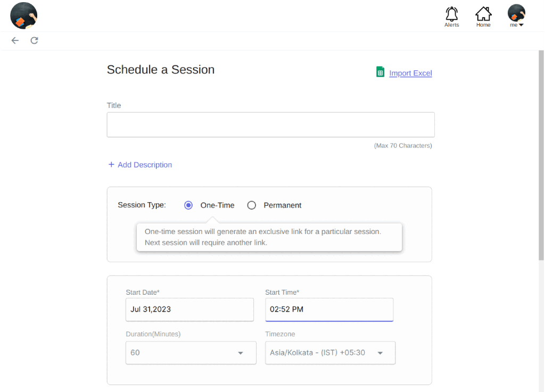Click the Title text field
The width and height of the screenshot is (545, 392).
point(270,124)
